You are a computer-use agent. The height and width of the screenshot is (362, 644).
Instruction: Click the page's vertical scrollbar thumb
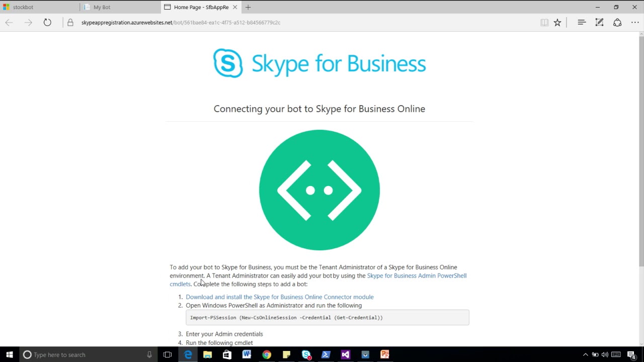click(641, 151)
